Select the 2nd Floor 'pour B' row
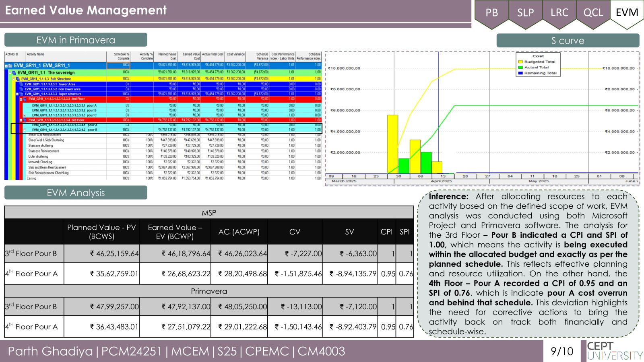This screenshot has height=362, width=644. coord(173,110)
